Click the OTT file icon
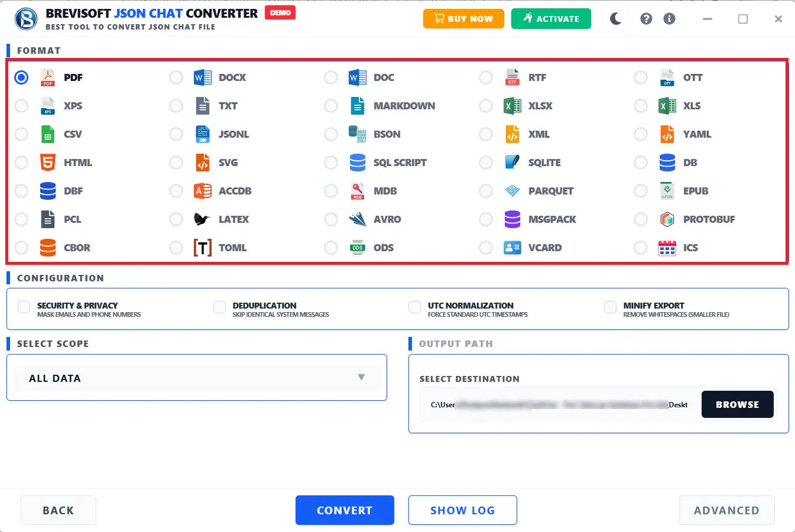 click(667, 77)
